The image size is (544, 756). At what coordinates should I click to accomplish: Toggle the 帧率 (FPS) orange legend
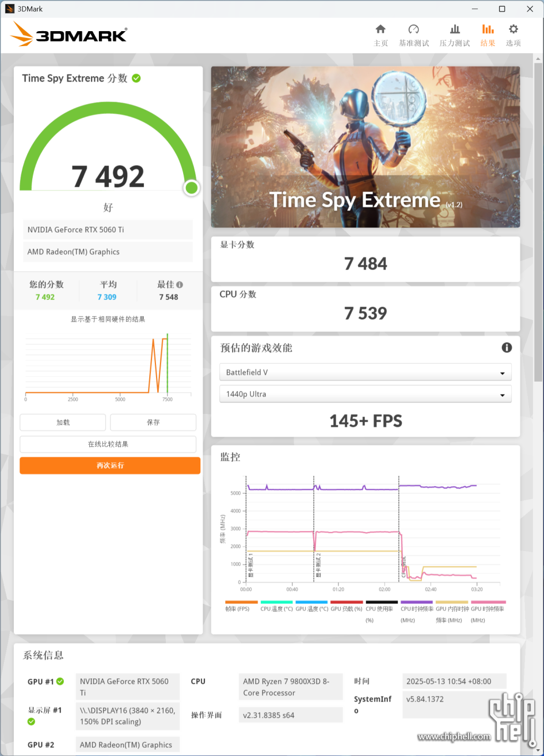tap(241, 602)
